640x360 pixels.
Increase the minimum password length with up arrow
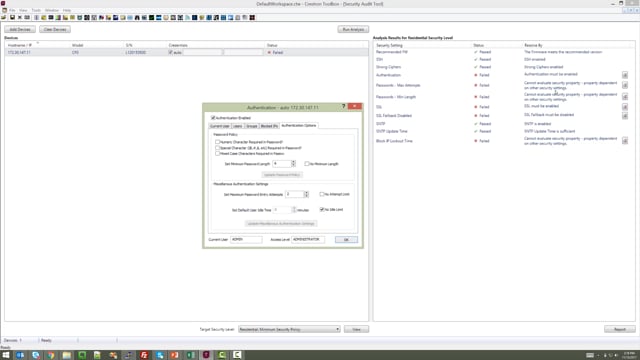pos(293,162)
